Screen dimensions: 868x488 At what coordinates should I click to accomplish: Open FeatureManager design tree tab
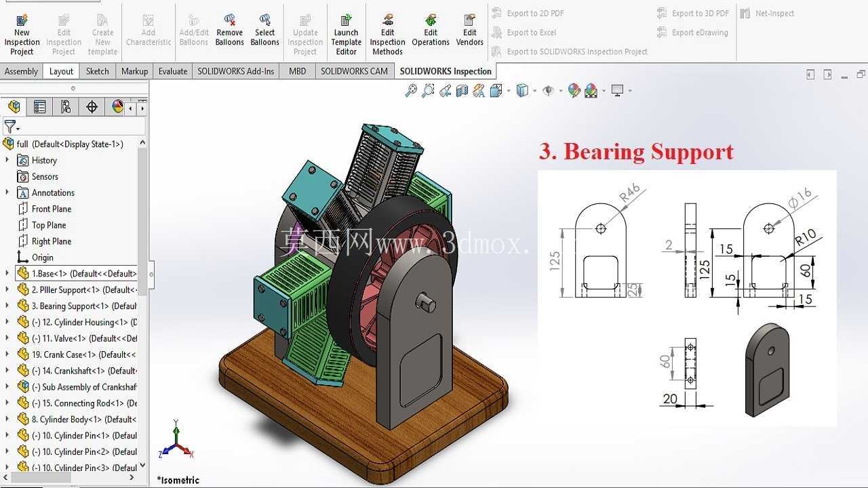coord(14,106)
